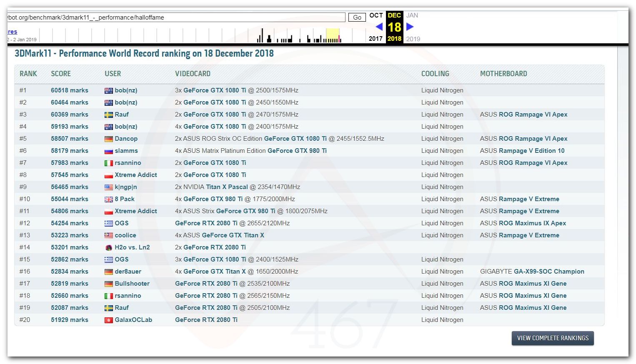The height and width of the screenshot is (364, 636).
Task: Click the flag icon next to k|ngp|n
Action: coord(108,187)
